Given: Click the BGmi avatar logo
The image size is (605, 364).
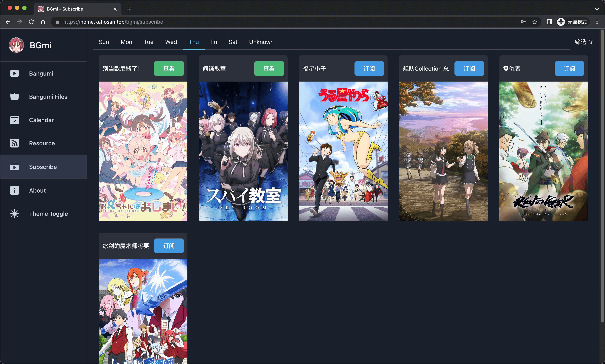Looking at the screenshot, I should pyautogui.click(x=16, y=45).
